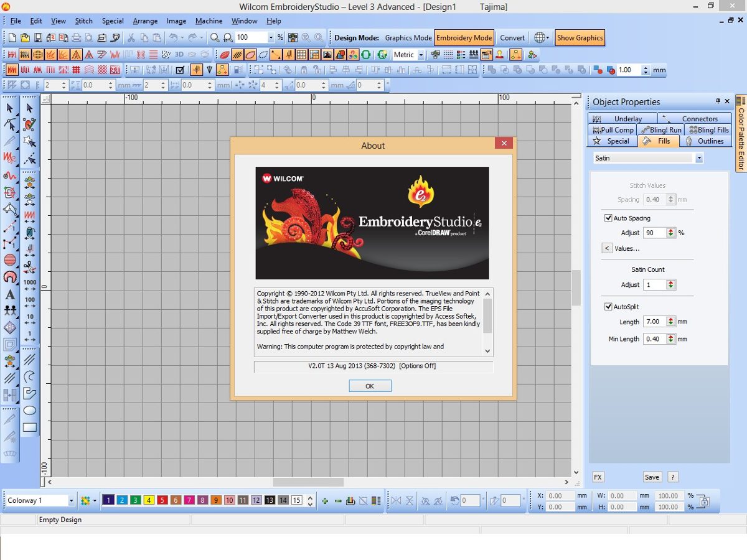The height and width of the screenshot is (560, 747).
Task: Click the Save design floppy icon
Action: 38,38
